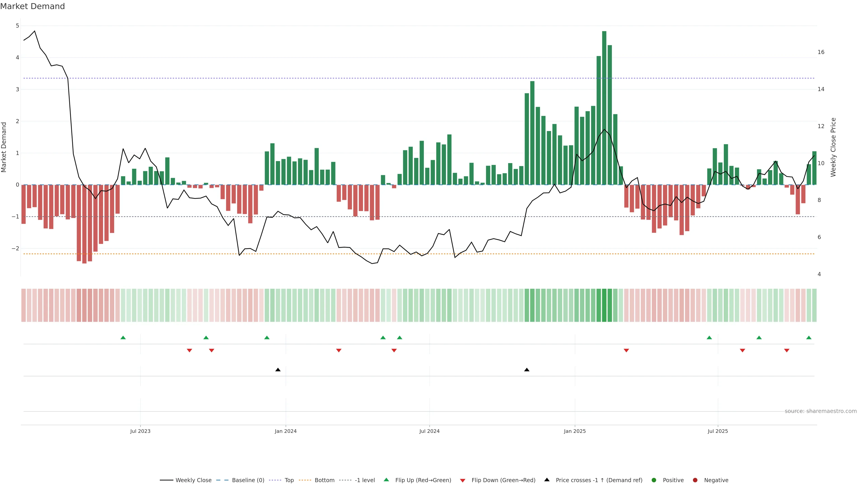Click the Market Demand chart title

pos(32,6)
